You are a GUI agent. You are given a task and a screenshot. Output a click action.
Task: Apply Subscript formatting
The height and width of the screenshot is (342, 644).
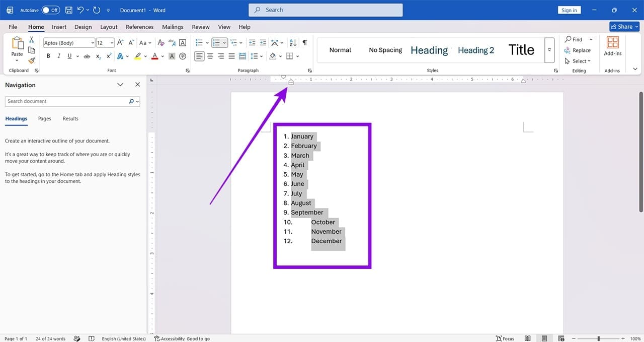tap(98, 56)
